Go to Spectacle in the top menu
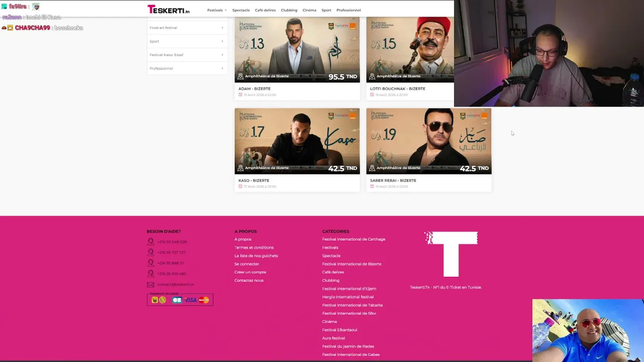The height and width of the screenshot is (362, 644). coord(241,10)
